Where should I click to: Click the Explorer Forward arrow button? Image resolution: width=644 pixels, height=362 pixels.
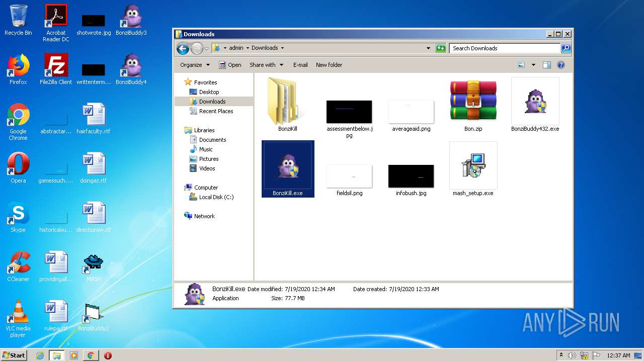click(197, 48)
